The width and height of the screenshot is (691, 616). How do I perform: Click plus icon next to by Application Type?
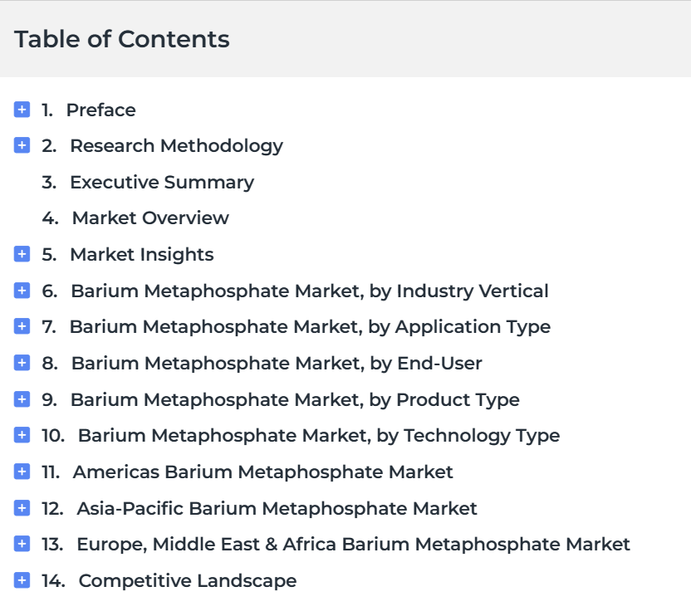point(22,327)
